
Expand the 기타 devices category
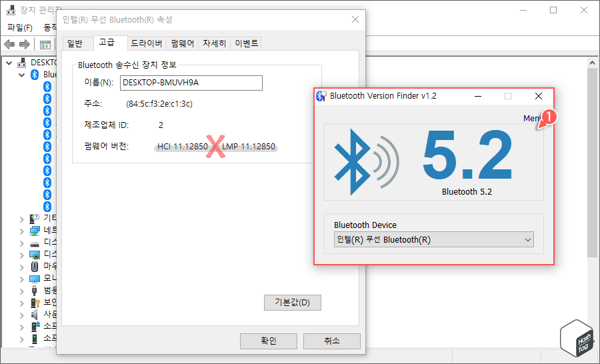(22, 219)
